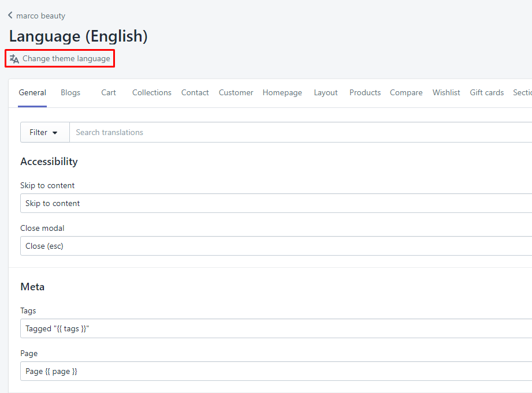The height and width of the screenshot is (393, 532).
Task: Open the Customer translations tab
Action: point(236,92)
